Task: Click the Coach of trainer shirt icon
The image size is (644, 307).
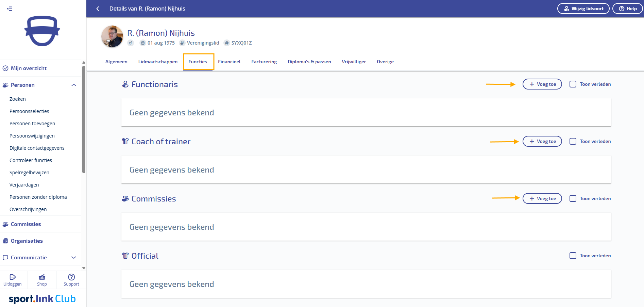Action: pyautogui.click(x=125, y=141)
